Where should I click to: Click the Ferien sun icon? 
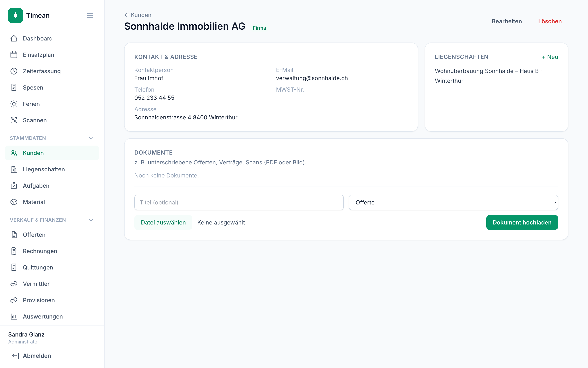14,104
